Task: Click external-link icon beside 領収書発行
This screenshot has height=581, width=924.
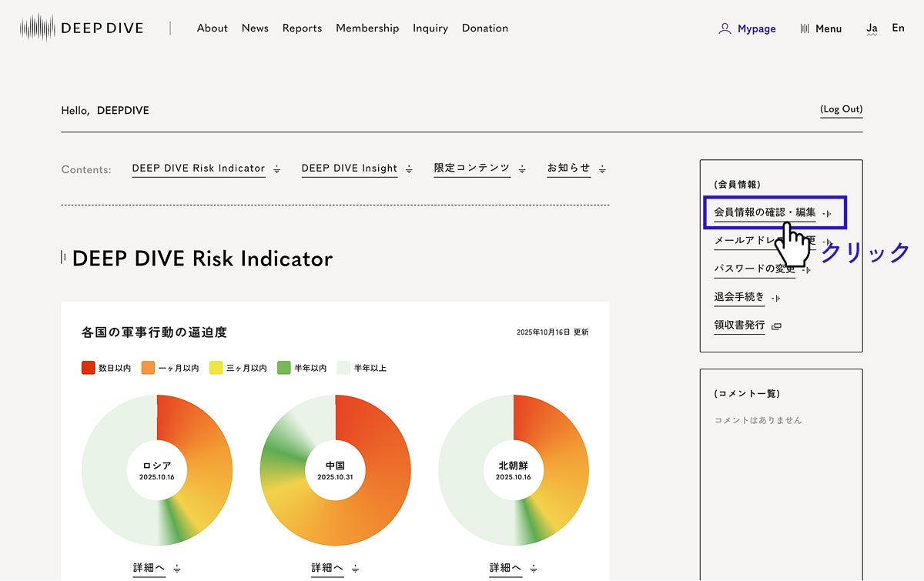Action: point(776,326)
